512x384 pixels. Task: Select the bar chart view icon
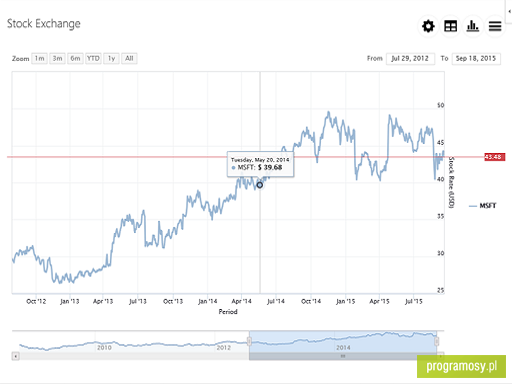(473, 26)
